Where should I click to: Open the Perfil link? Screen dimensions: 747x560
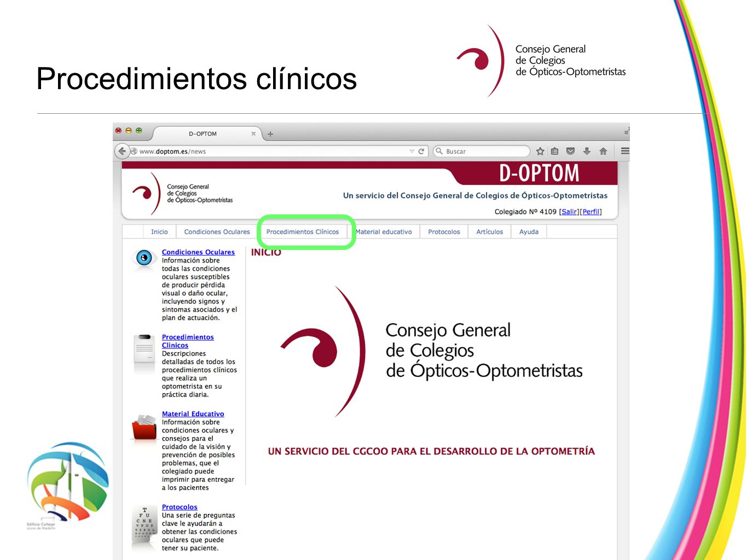[x=590, y=212]
